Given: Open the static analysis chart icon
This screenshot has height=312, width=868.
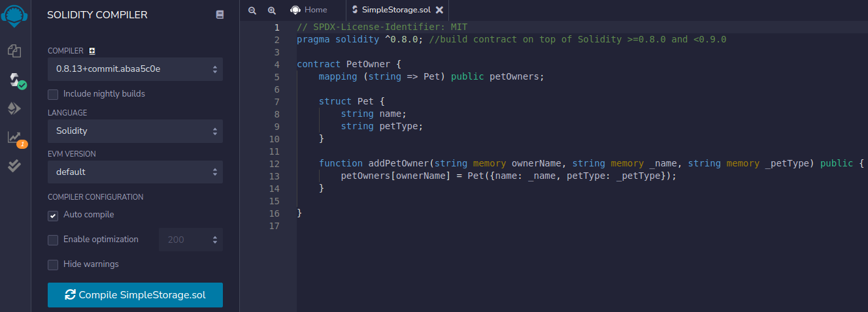Looking at the screenshot, I should pos(14,137).
